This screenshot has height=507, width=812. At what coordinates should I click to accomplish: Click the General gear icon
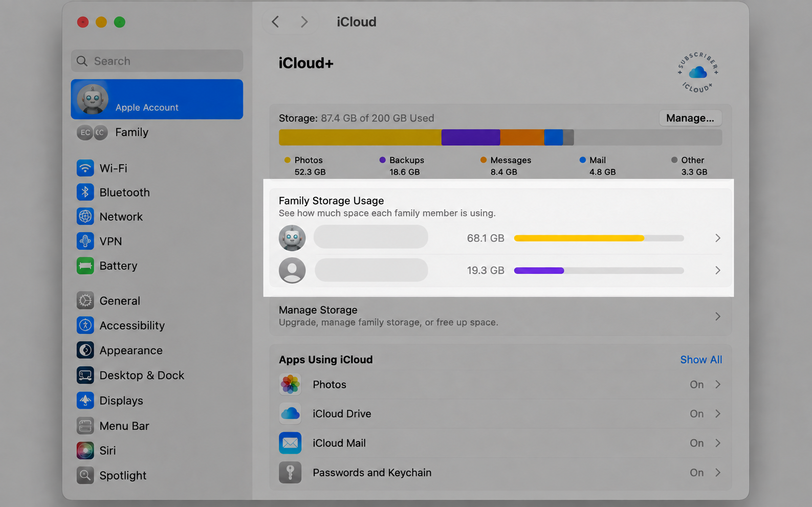(85, 300)
